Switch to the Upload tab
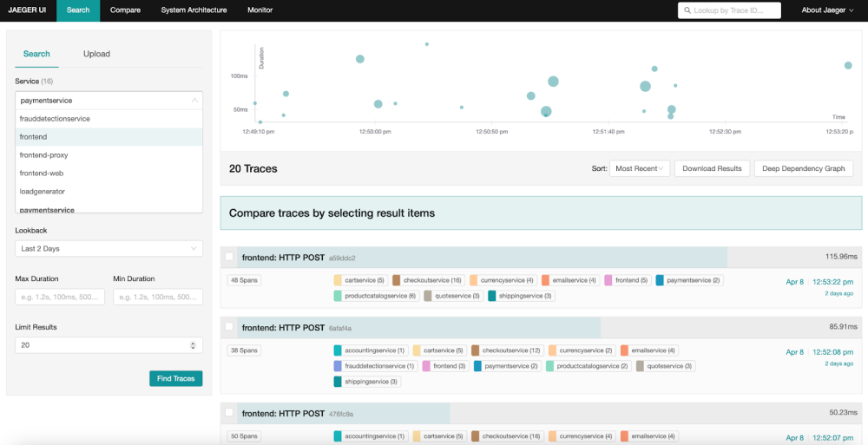 96,54
